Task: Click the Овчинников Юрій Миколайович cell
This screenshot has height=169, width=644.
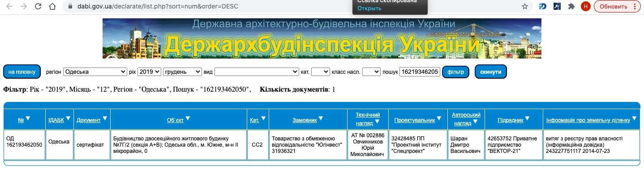Action: [368, 145]
